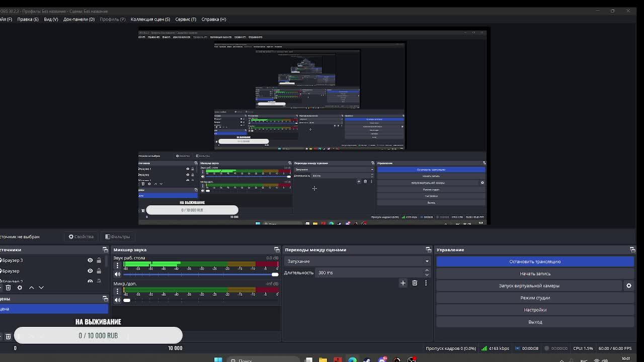Delete selected scene with trash icon
This screenshot has height=362, width=644.
[x=8, y=337]
